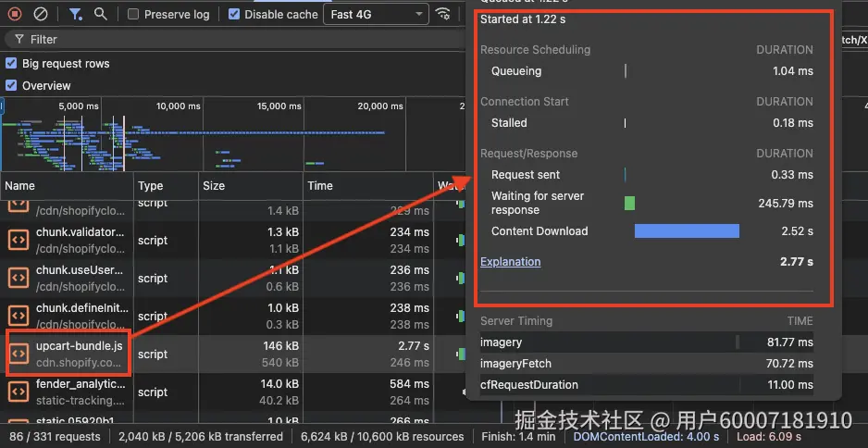The width and height of the screenshot is (868, 448).
Task: Click the 146 kB size cell
Action: pyautogui.click(x=280, y=345)
